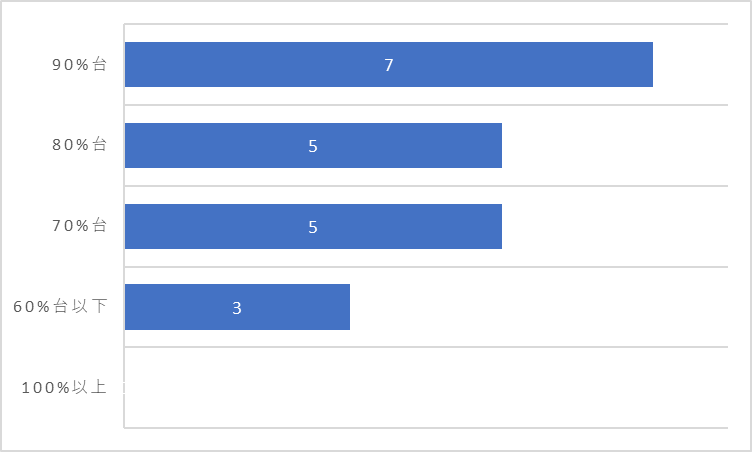Select the 80%台 axis label
Viewport: 752px width, 452px height.
pyautogui.click(x=79, y=144)
